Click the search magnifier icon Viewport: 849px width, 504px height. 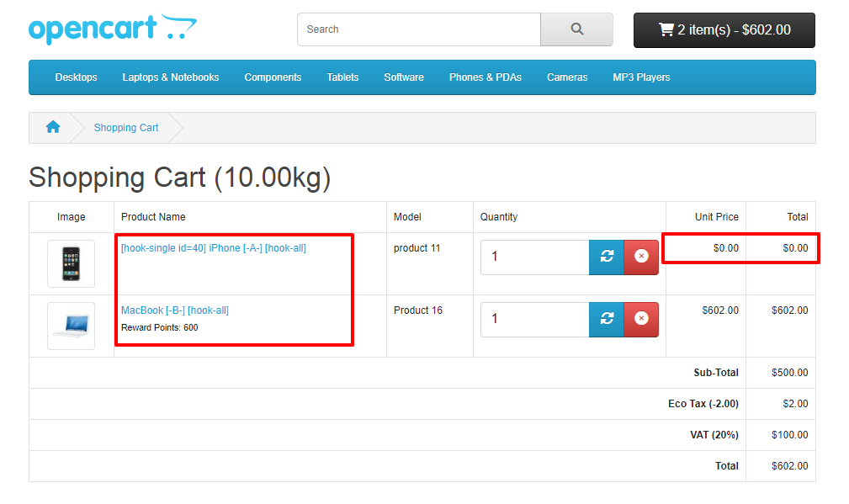(576, 29)
